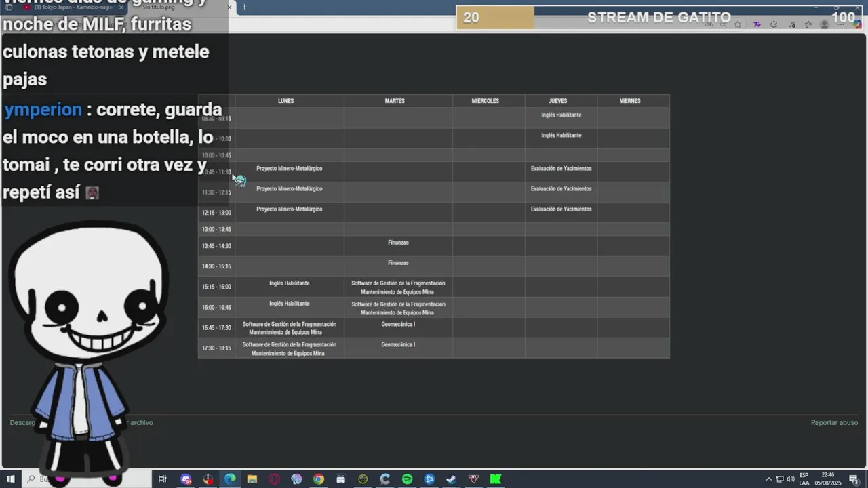The image size is (868, 488).
Task: Click Evaluación de Yacimientos at 12:15
Action: coord(561,209)
